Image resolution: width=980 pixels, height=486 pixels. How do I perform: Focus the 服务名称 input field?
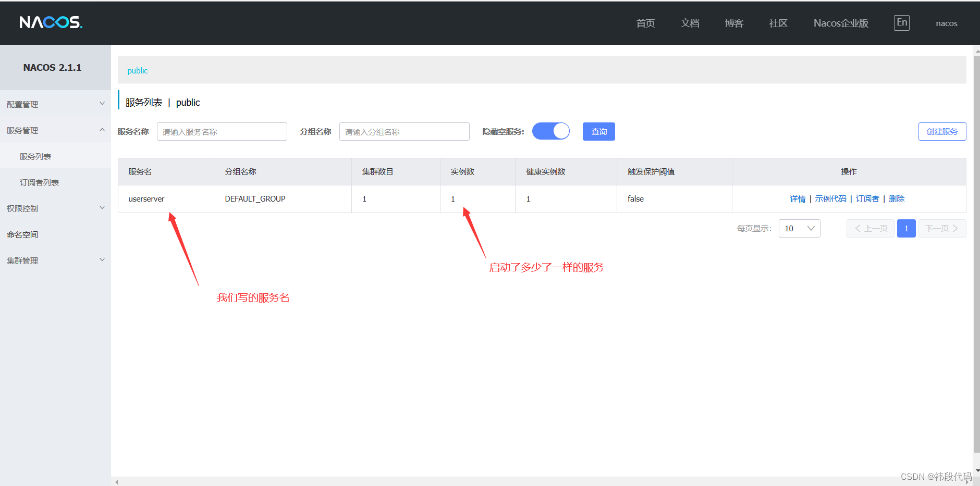[222, 131]
